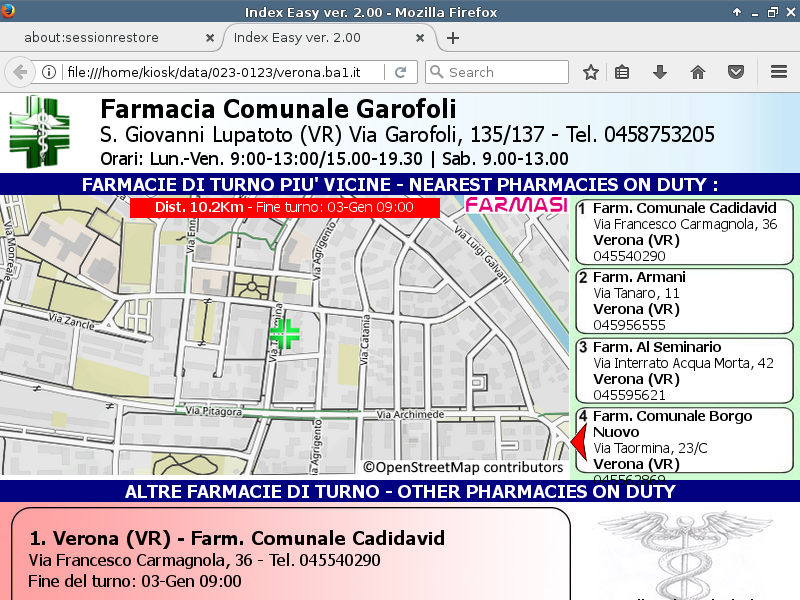This screenshot has width=800, height=600.
Task: Open the Firefox hamburger menu
Action: (x=779, y=72)
